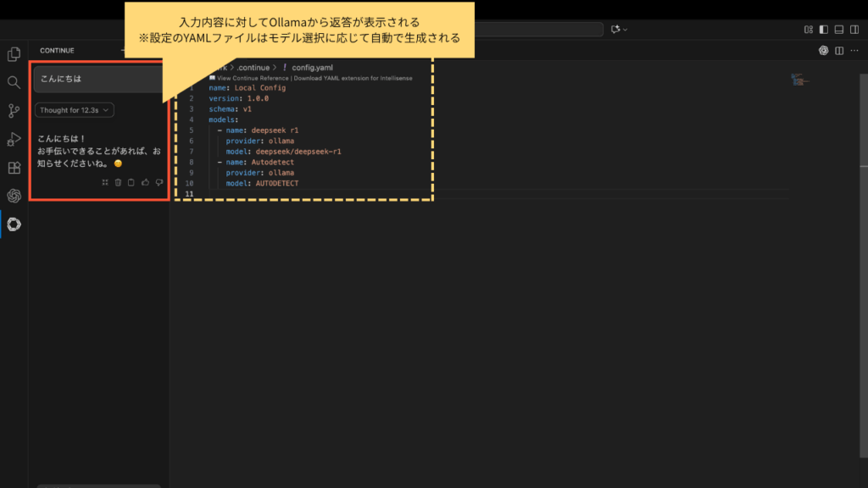868x488 pixels.
Task: Open the ChatGPT icon in activity bar
Action: point(14,196)
